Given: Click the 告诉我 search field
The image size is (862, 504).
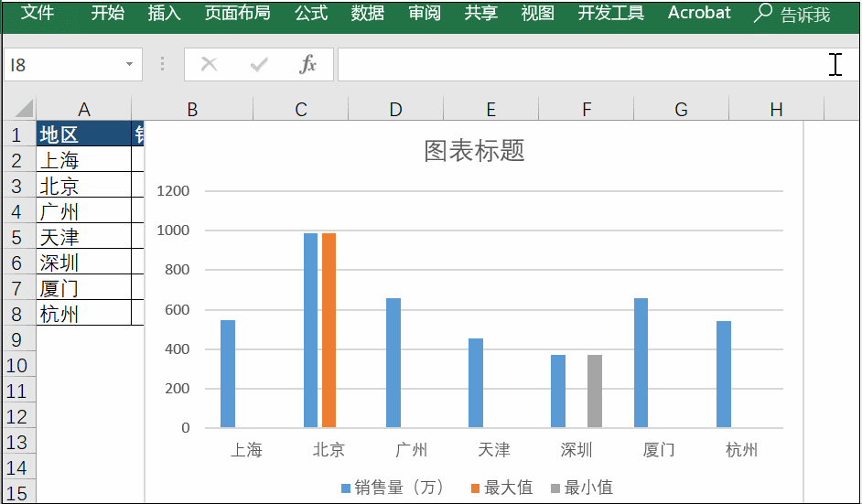Looking at the screenshot, I should click(x=805, y=15).
